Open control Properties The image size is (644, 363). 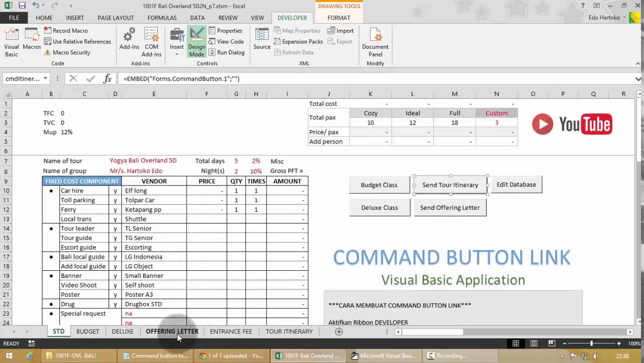(225, 31)
